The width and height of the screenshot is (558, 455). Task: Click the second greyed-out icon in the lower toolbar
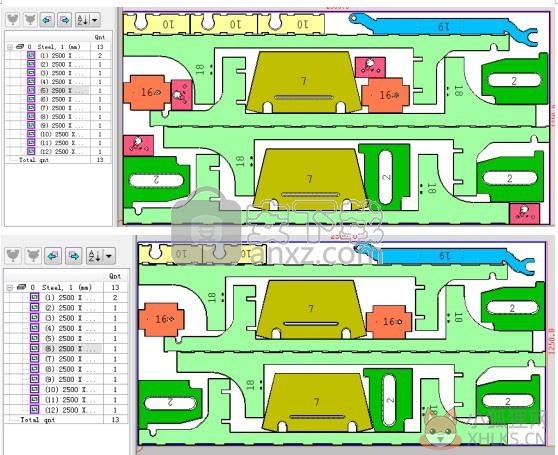[x=33, y=256]
